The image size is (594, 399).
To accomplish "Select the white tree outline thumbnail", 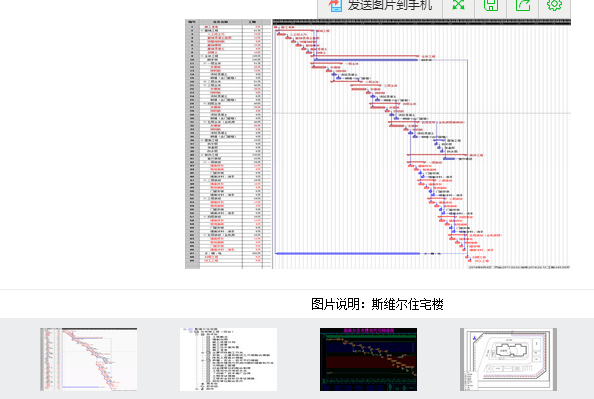I will 228,359.
